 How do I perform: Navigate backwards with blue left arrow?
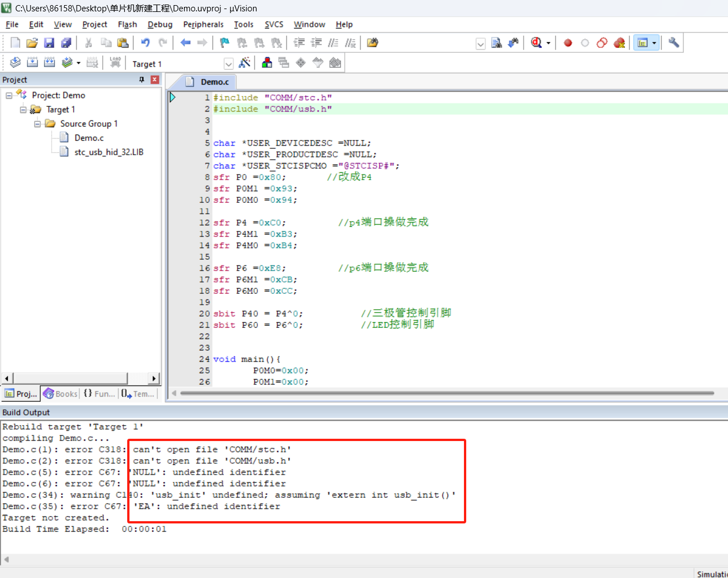tap(185, 43)
